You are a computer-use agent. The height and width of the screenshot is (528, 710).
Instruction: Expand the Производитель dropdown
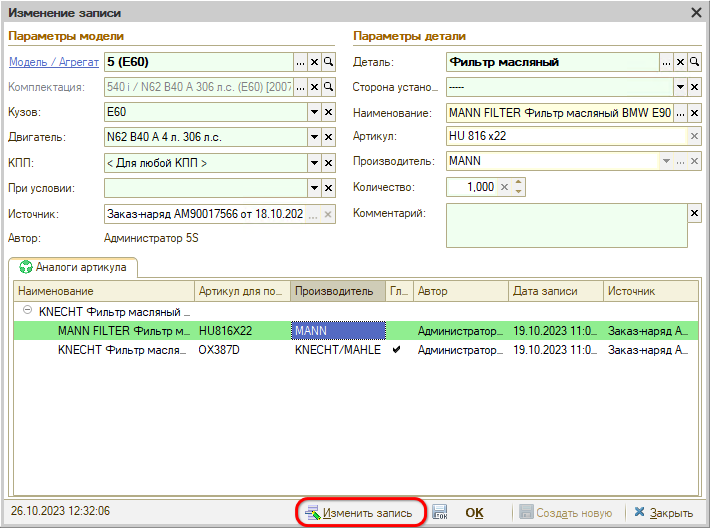[666, 161]
